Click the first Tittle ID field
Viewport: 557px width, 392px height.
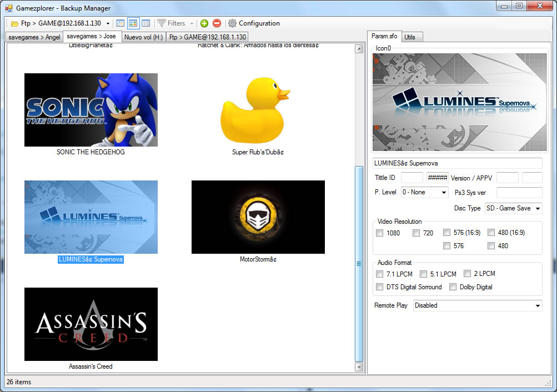tap(412, 178)
